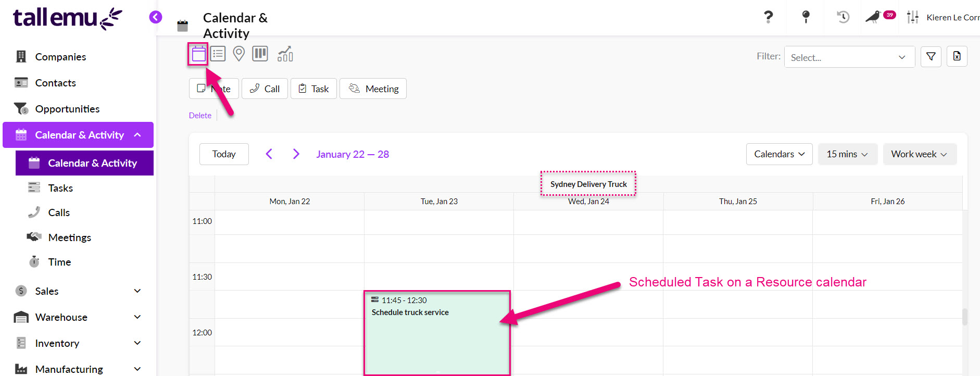Change the 15 mins interval dropdown
The width and height of the screenshot is (980, 376).
click(x=847, y=154)
